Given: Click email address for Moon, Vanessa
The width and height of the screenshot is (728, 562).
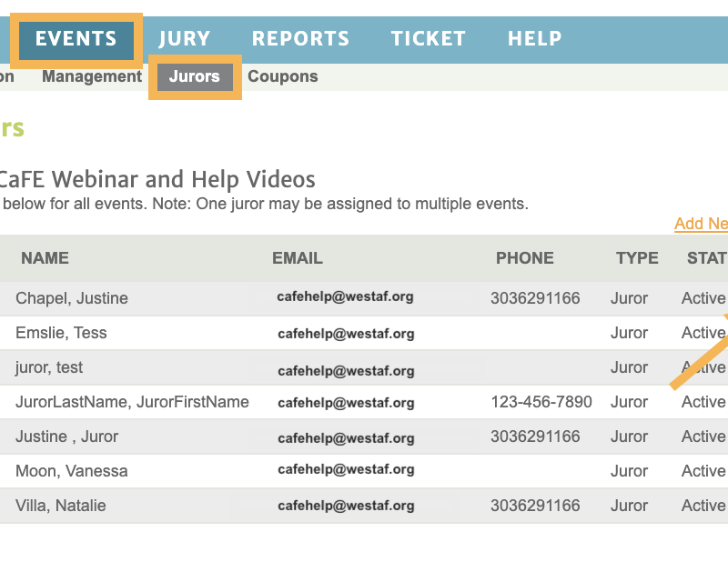Looking at the screenshot, I should pos(346,469).
